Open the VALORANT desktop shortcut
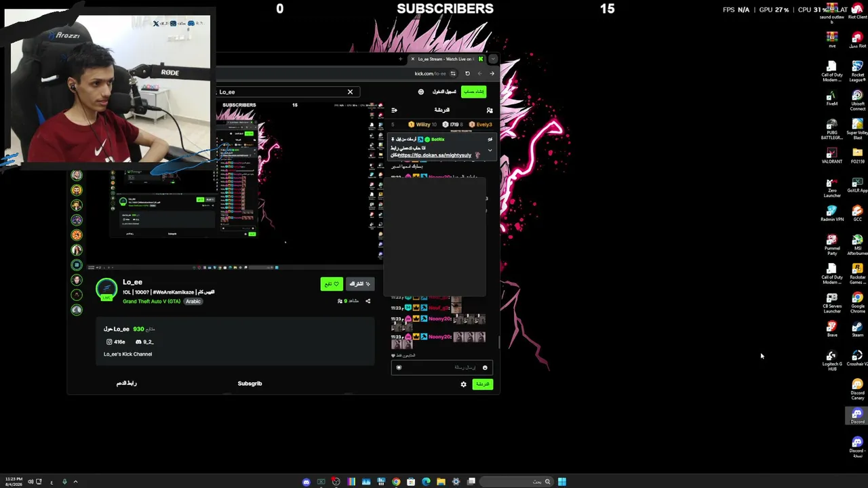868x488 pixels. [x=832, y=156]
